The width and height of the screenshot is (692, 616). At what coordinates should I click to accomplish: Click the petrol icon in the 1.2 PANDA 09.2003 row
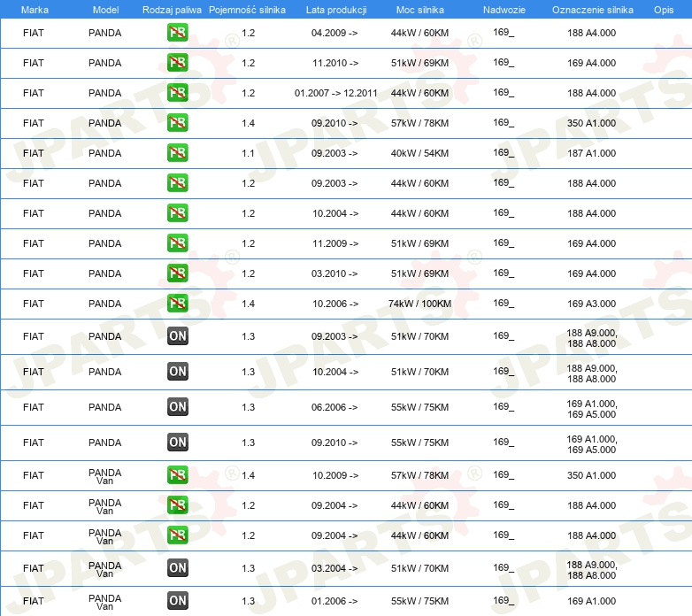coord(177,182)
